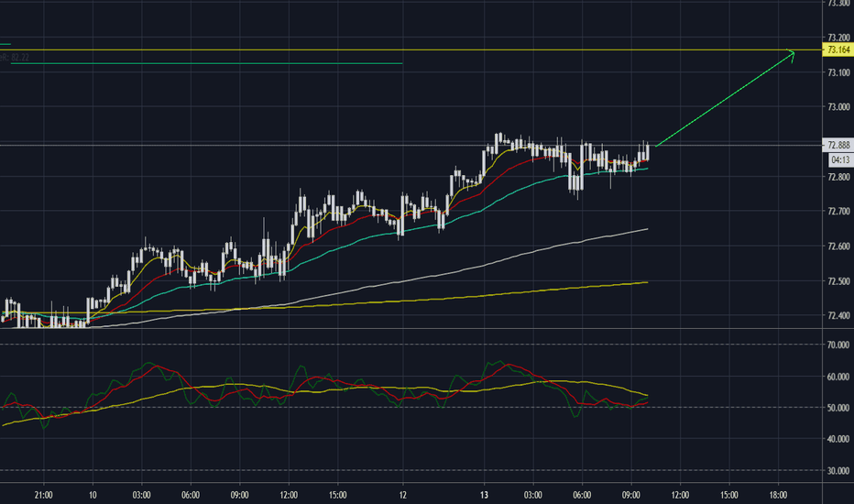Select the green arrow's tip near the yellow line
This screenshot has width=854, height=504.
coord(793,53)
